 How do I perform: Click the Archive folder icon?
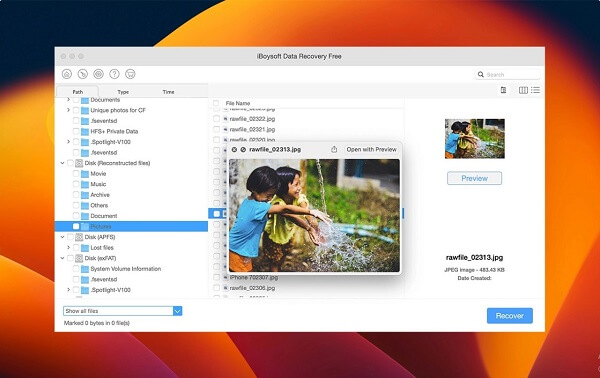85,195
